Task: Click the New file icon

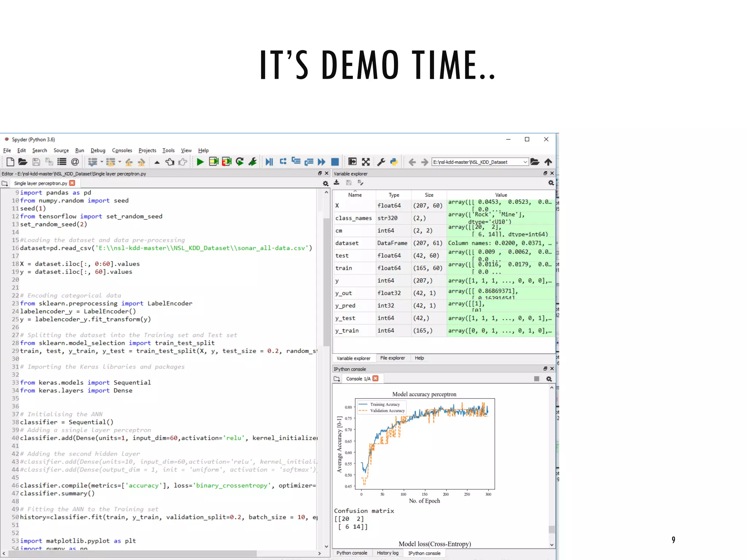Action: pyautogui.click(x=10, y=162)
